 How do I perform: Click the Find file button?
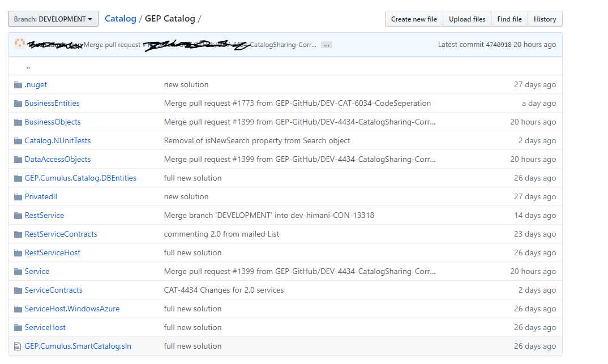(509, 19)
